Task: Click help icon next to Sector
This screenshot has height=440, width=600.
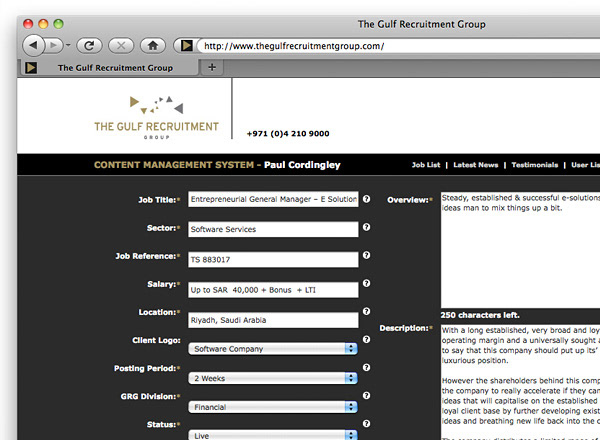Action: (x=366, y=227)
